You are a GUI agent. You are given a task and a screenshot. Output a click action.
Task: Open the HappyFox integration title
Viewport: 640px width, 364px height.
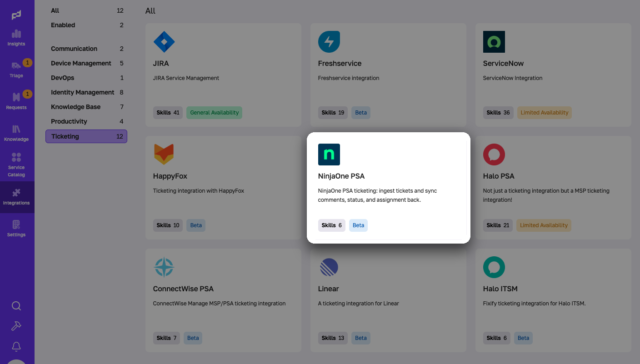pyautogui.click(x=170, y=176)
